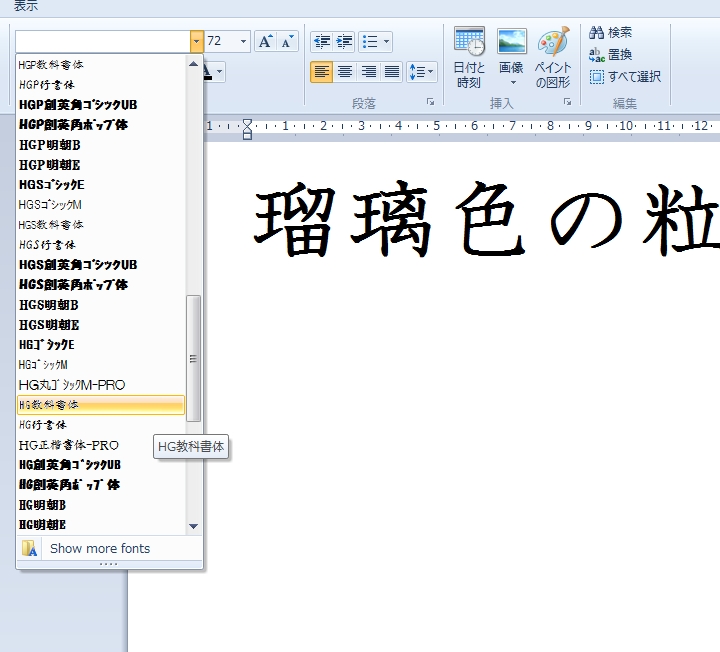Screen dimensions: 720x652
Task: Justify the paragraph text
Action: point(392,72)
